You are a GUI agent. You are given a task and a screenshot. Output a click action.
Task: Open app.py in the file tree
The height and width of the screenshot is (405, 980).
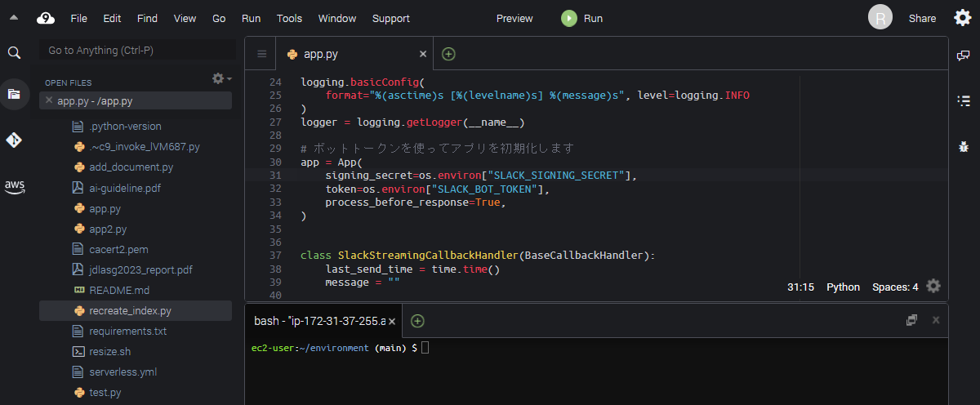[x=105, y=208]
